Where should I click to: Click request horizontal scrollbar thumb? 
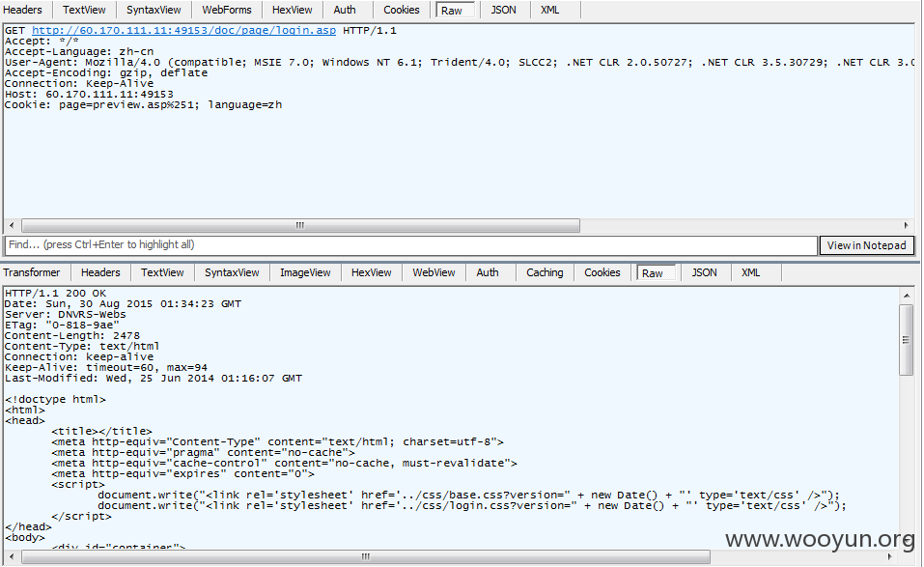[300, 225]
